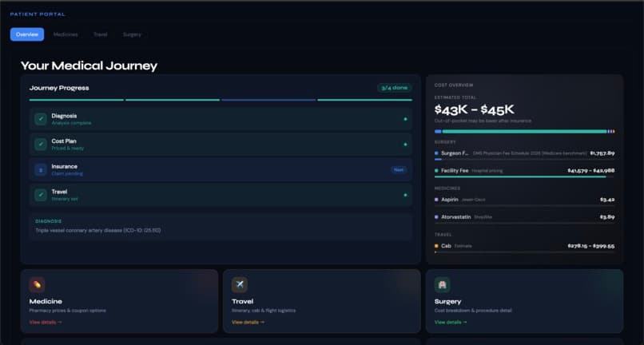Click the Aspirin purple color marker

436,200
